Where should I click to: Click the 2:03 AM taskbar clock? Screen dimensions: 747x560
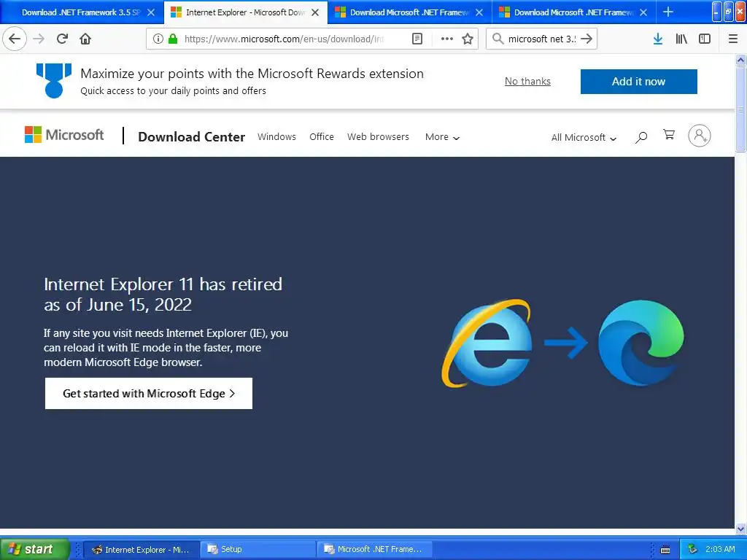pos(720,549)
